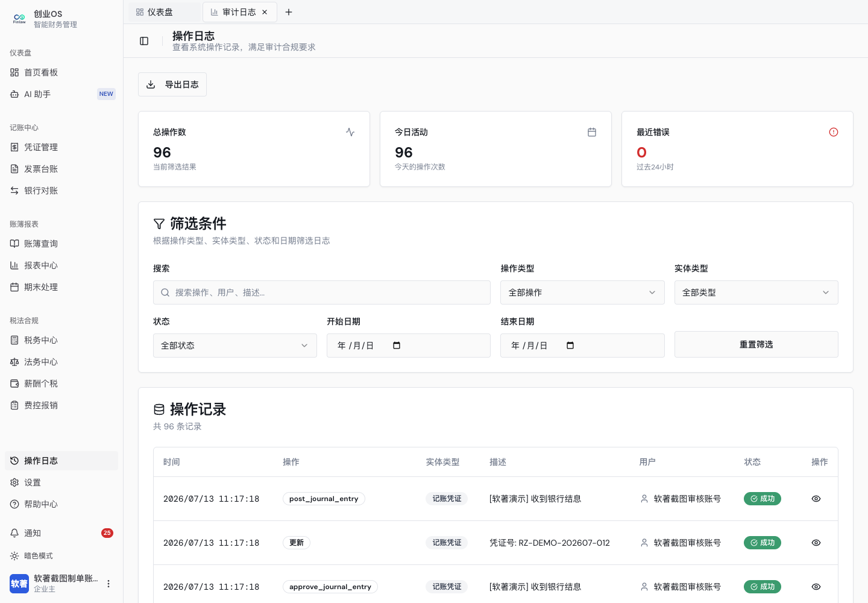
Task: Click the 状态 column header
Action: (752, 462)
